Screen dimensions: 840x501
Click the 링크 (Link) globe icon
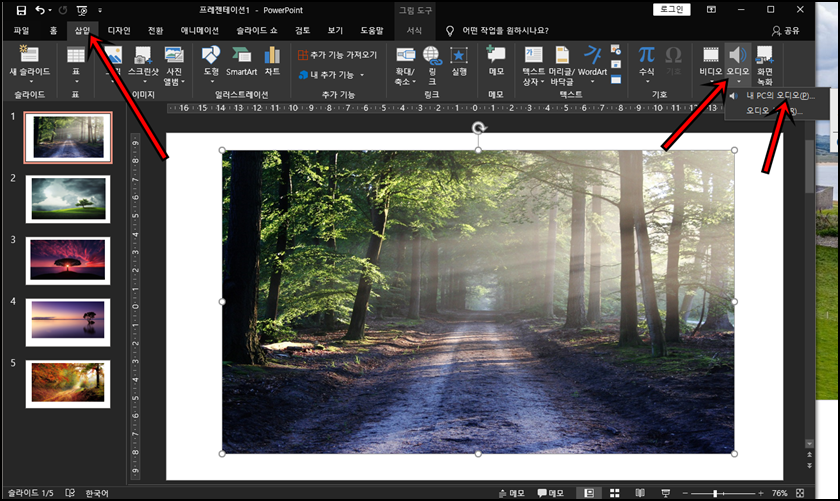[x=432, y=55]
